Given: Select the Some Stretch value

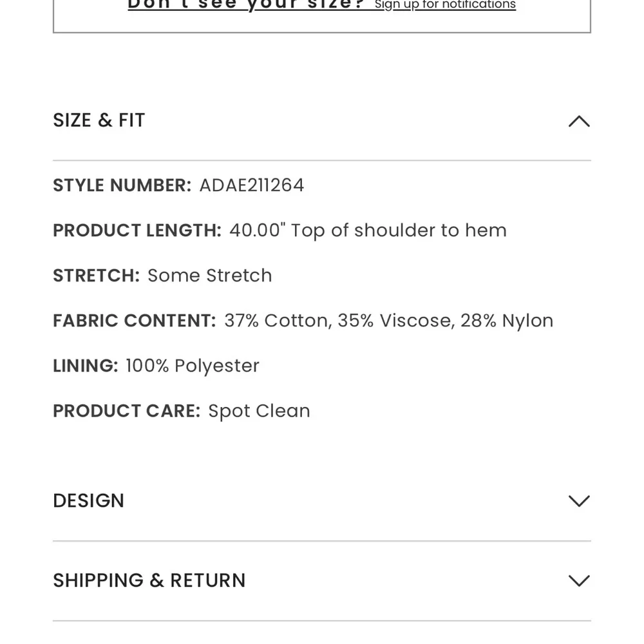Looking at the screenshot, I should point(210,276).
